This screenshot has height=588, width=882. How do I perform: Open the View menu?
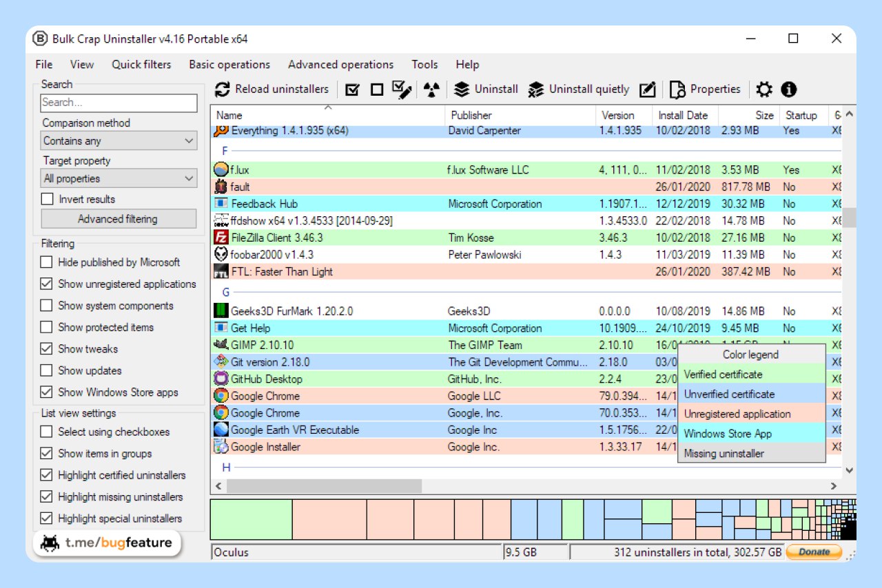(x=82, y=64)
